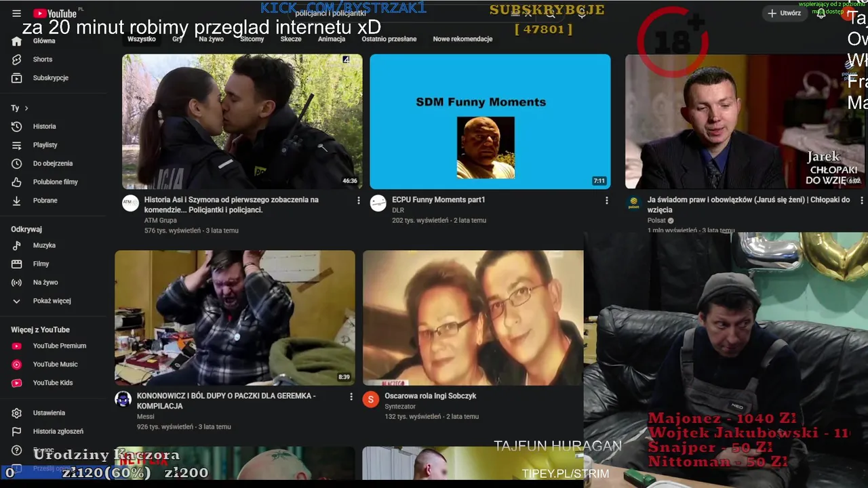The image size is (868, 488).
Task: Open options for Kononowicz compilation video
Action: [351, 396]
